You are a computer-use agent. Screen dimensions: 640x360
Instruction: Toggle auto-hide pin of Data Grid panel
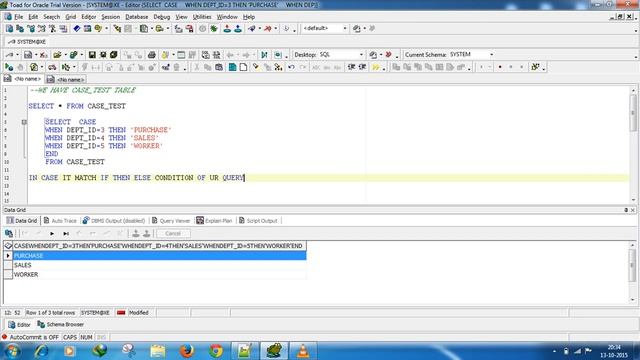(626, 210)
